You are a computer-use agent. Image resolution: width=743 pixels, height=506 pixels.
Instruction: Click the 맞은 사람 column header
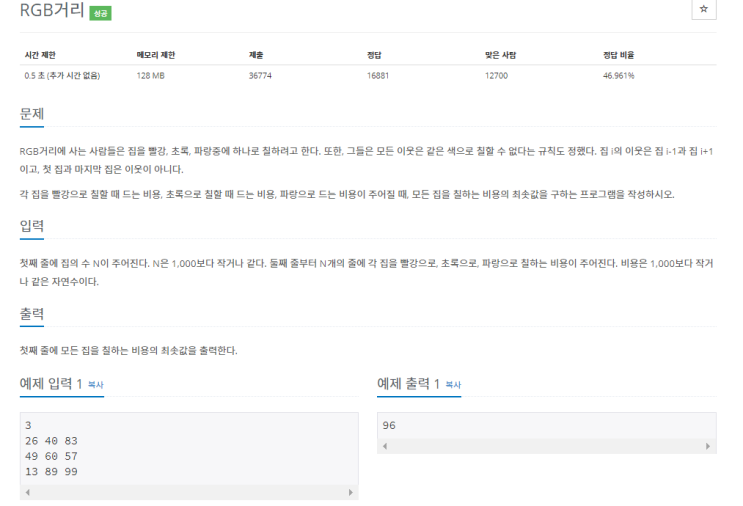coord(500,55)
